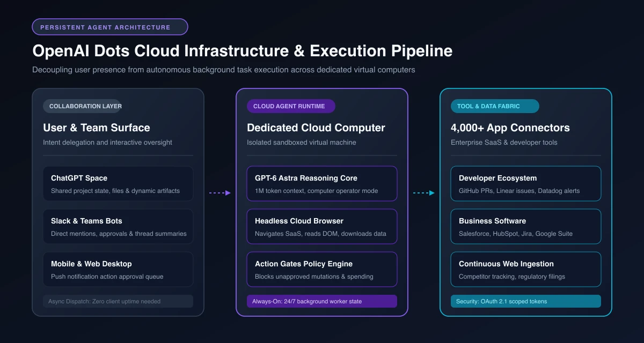Click 'Push notification action approval queue' text
644x343 pixels.
[x=107, y=277]
